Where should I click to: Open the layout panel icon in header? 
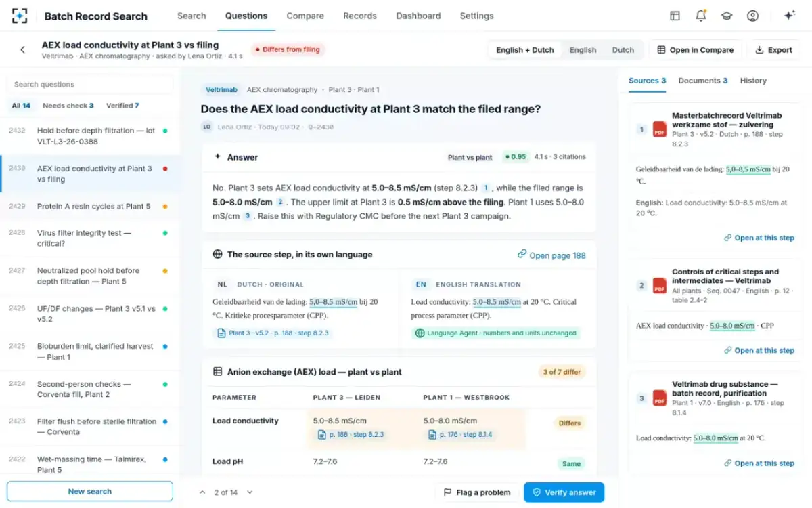point(675,16)
